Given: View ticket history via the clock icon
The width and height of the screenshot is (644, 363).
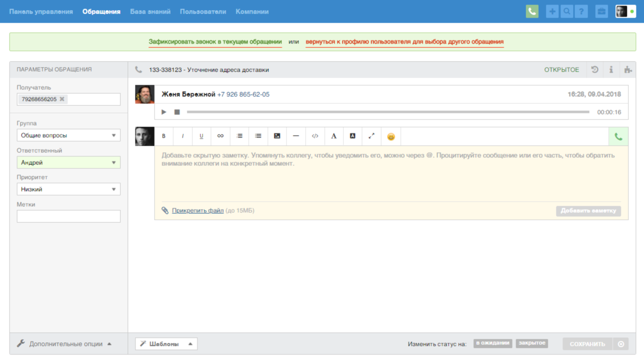Looking at the screenshot, I should point(594,70).
